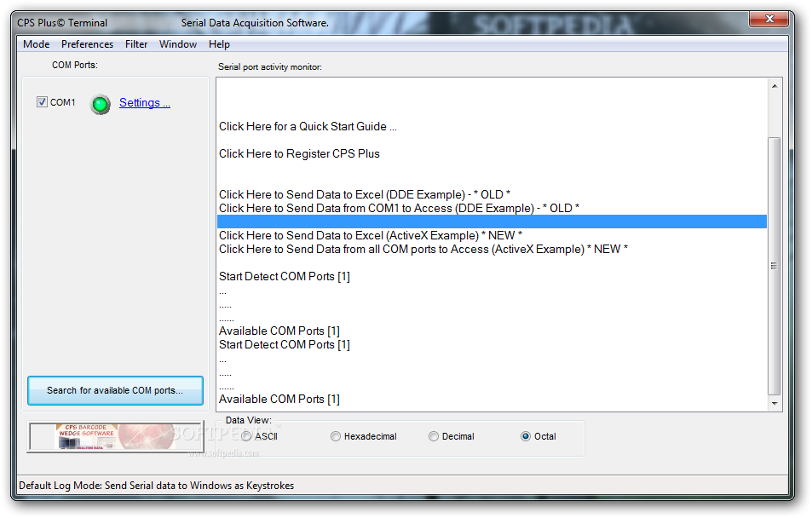Click 'Click Here to Register CPS Plus'
This screenshot has height=518, width=812.
point(299,154)
